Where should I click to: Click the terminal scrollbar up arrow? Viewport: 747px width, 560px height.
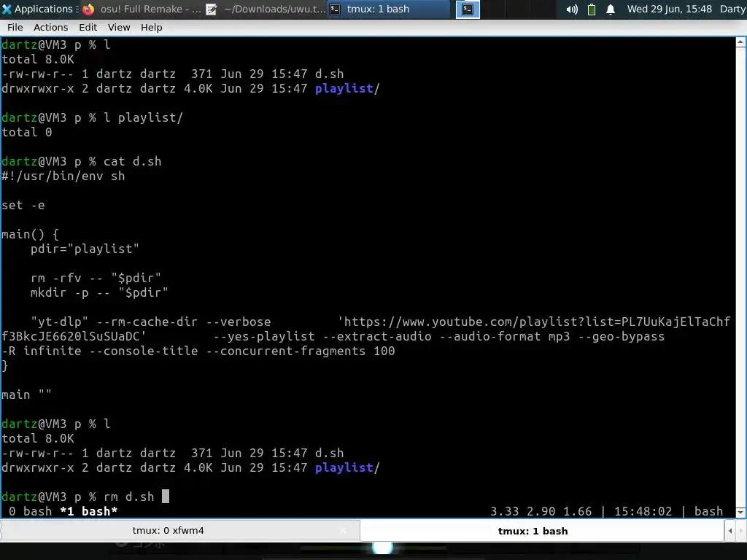click(741, 42)
